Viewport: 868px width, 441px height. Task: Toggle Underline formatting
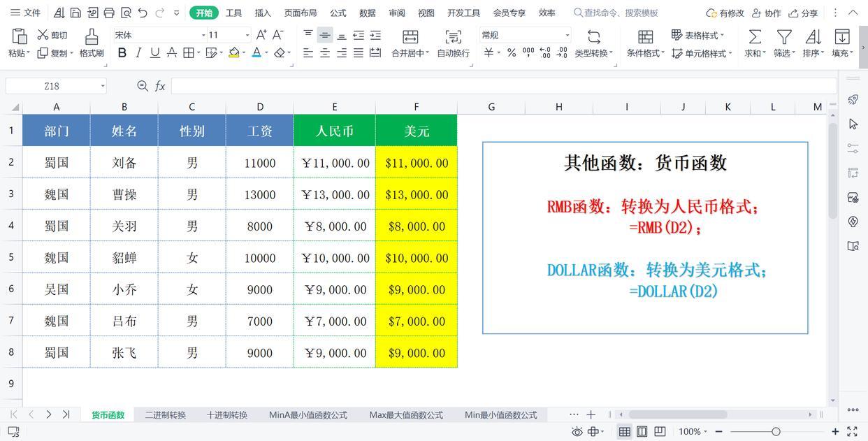pos(154,52)
